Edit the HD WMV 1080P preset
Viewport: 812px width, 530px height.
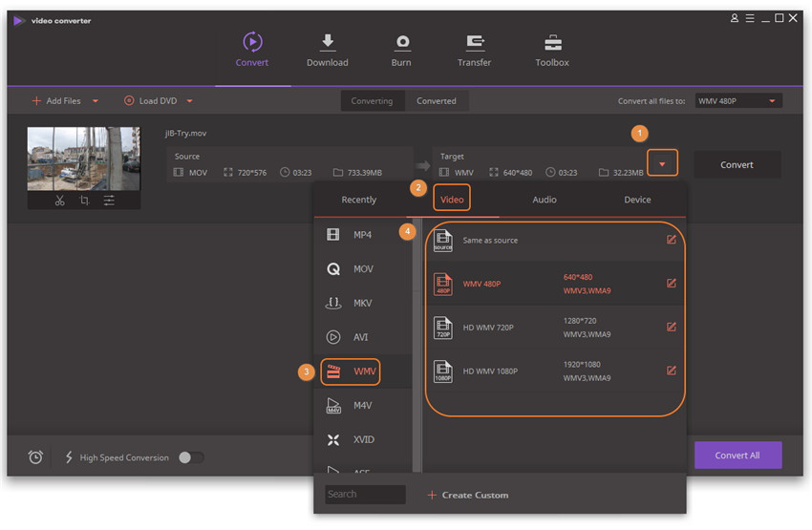coord(672,371)
